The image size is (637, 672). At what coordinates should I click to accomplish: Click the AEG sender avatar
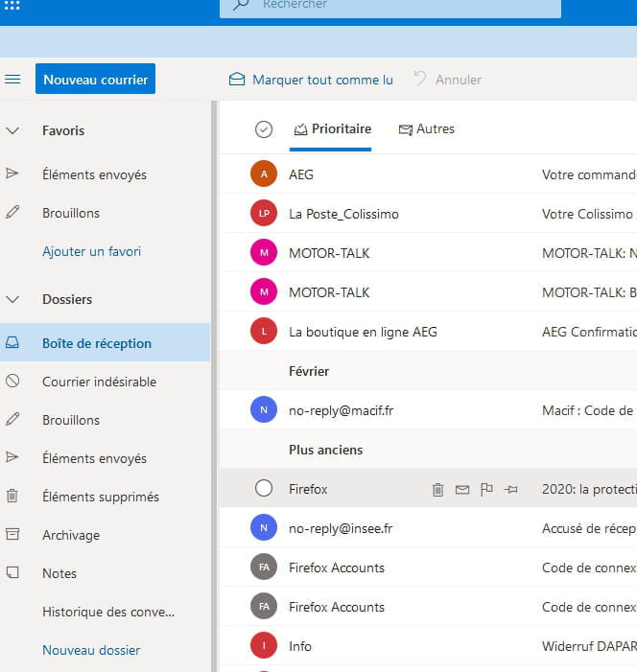[x=263, y=174]
